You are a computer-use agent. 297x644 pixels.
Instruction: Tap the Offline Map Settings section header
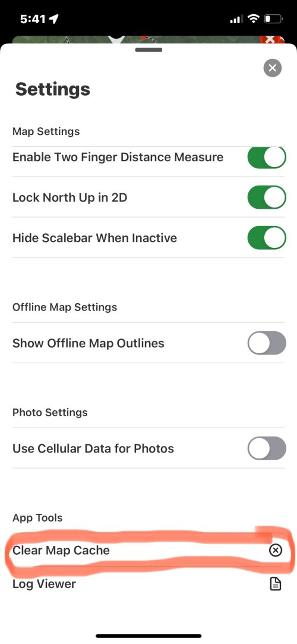coord(65,307)
